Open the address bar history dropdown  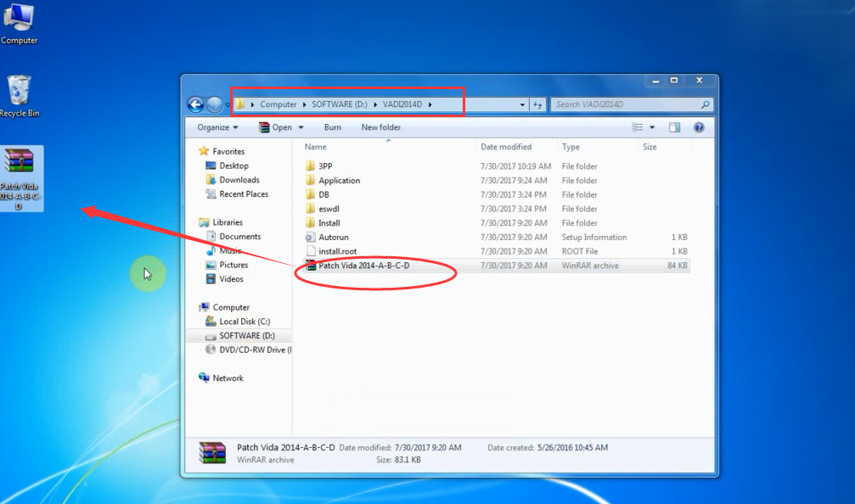(522, 104)
